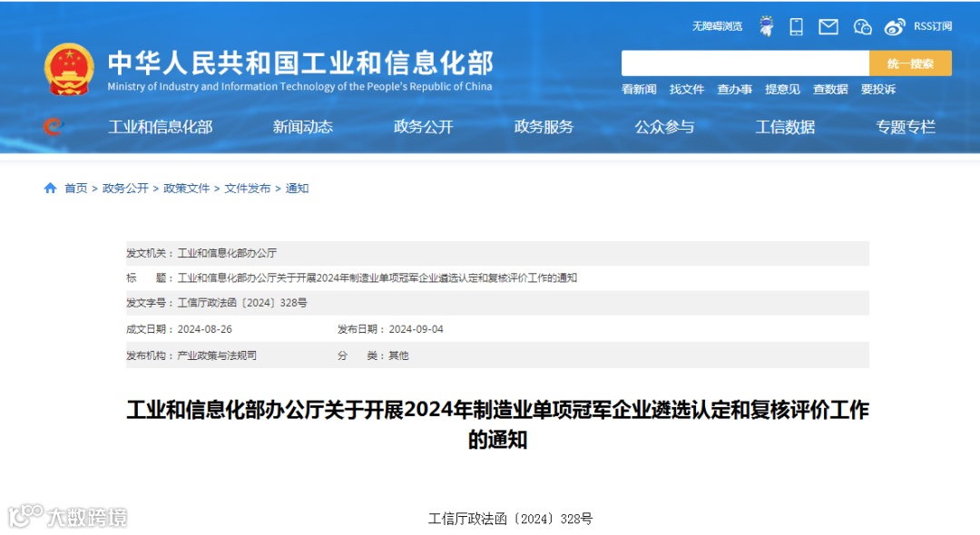
Task: Go to 通知 in breadcrumb
Action: [297, 188]
